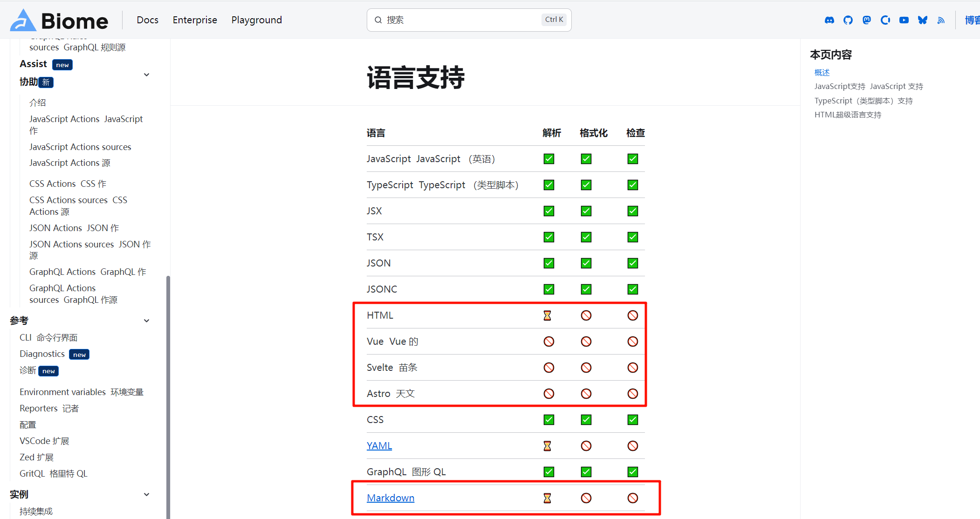This screenshot has width=980, height=519.
Task: Open Reporters sidebar entry
Action: (49, 409)
